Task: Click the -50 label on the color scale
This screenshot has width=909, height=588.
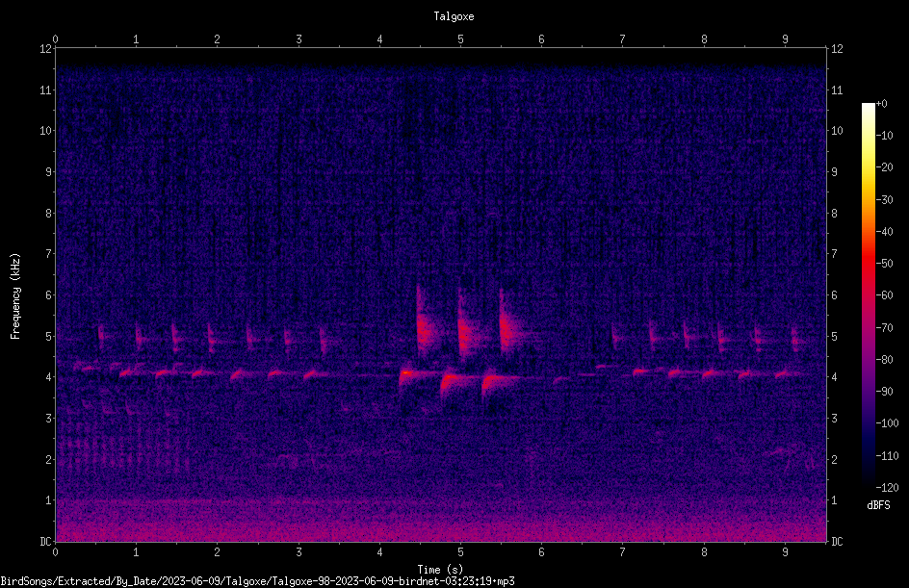Action: coord(884,264)
